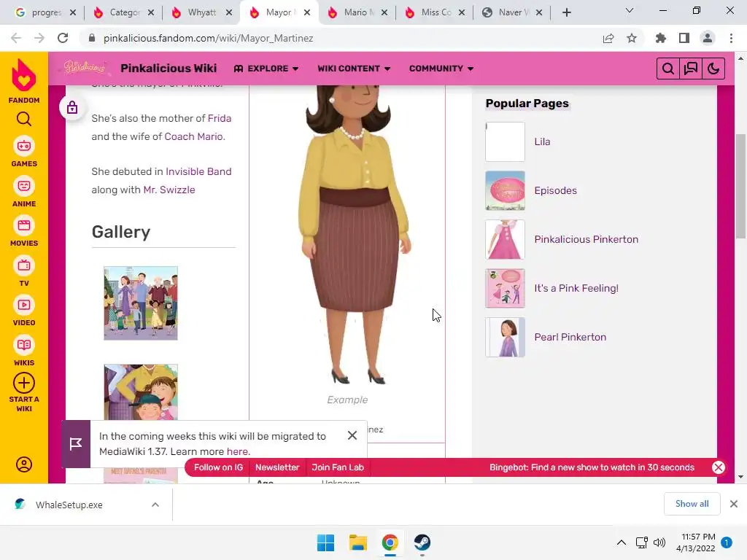Show hidden system tray icons
Screen dimensions: 747x560
coord(622,542)
